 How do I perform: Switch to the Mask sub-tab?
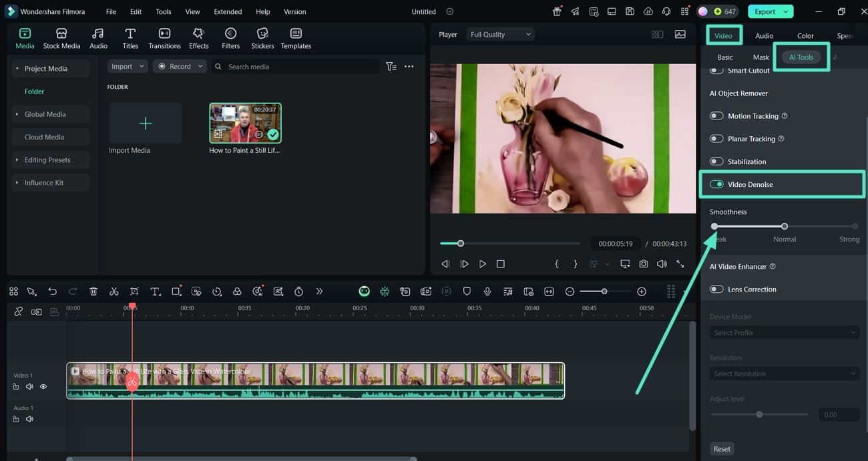click(x=761, y=57)
